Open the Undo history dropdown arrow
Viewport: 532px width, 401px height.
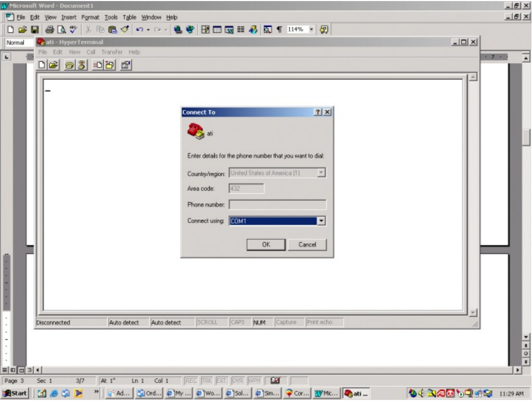[148, 30]
